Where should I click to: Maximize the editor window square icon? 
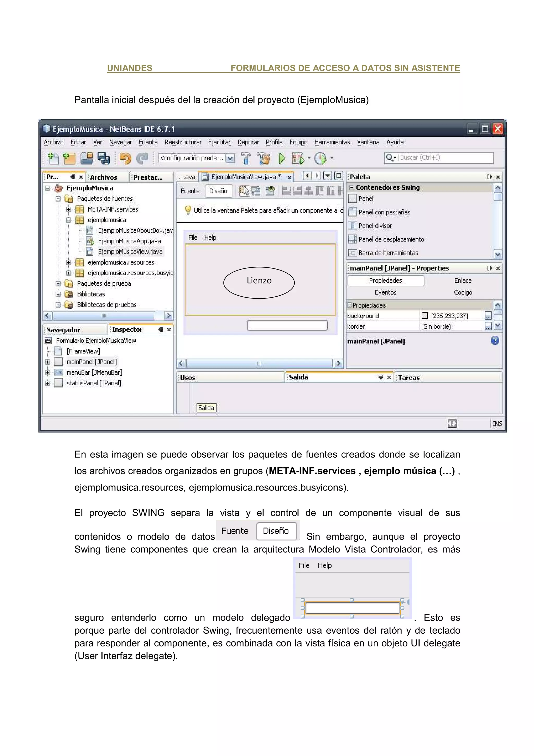(338, 176)
